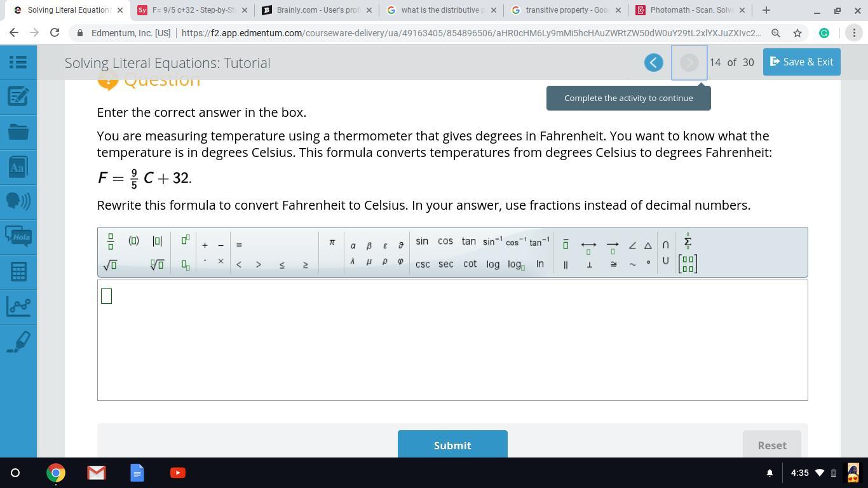Open the graphing sidebar tool

pyautogui.click(x=18, y=307)
